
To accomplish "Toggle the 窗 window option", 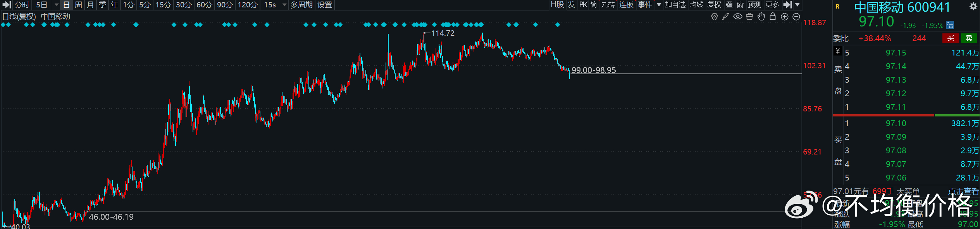I will tap(740, 5).
